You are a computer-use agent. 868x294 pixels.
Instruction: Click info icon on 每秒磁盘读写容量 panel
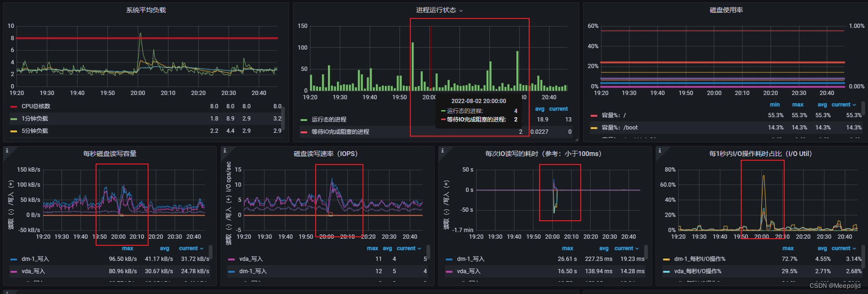[7, 150]
